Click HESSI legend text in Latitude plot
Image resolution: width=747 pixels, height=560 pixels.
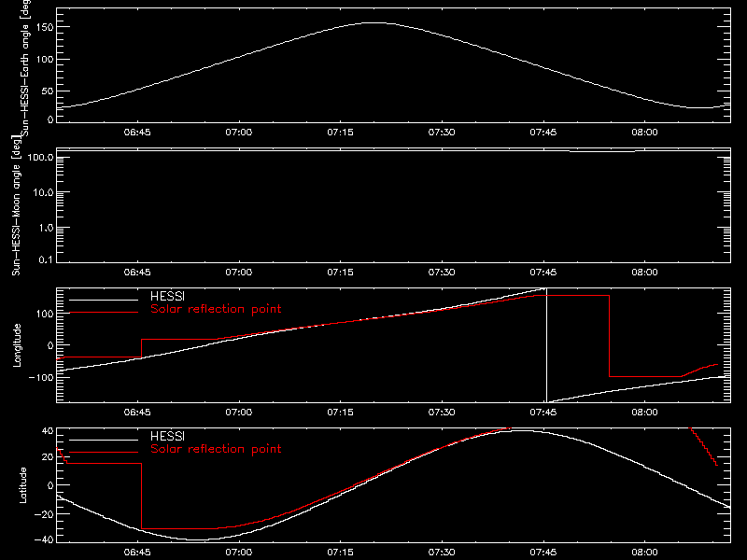coord(167,436)
